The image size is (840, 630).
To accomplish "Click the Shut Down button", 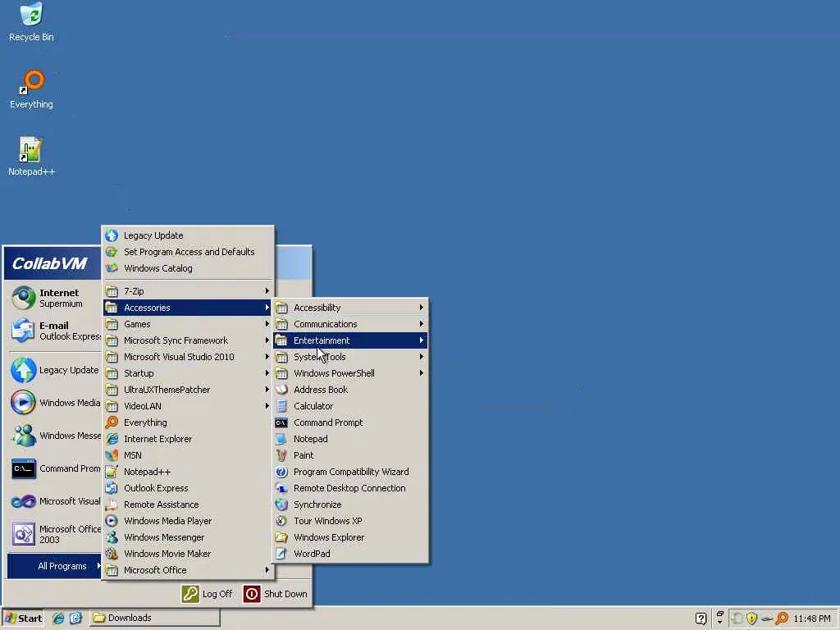I will [x=276, y=594].
